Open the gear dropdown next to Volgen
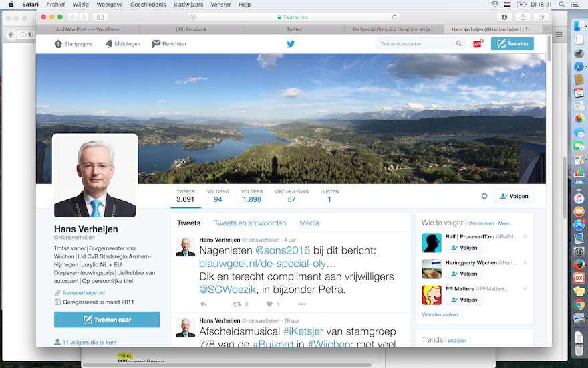Screen dimensions: 588x368 pos(484,196)
